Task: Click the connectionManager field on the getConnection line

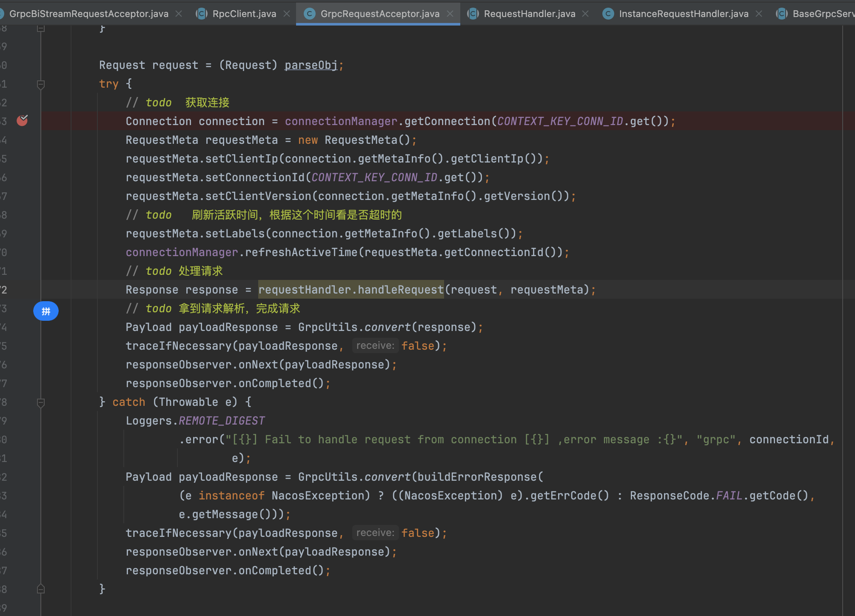Action: tap(341, 121)
